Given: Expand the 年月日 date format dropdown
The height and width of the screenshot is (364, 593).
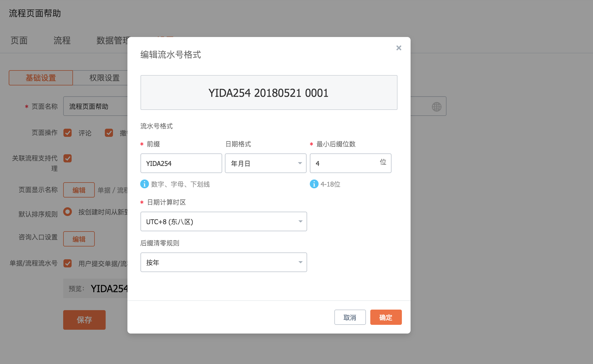Looking at the screenshot, I should tap(265, 163).
